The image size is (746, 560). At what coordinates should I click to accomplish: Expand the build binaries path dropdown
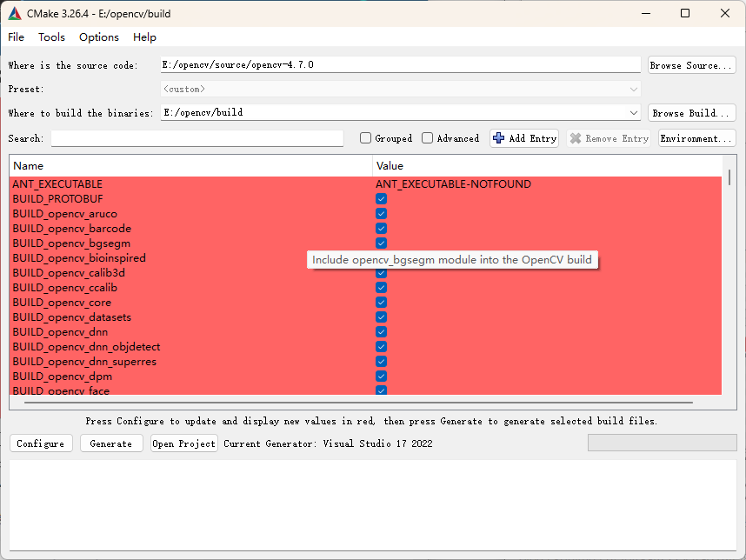click(x=634, y=112)
